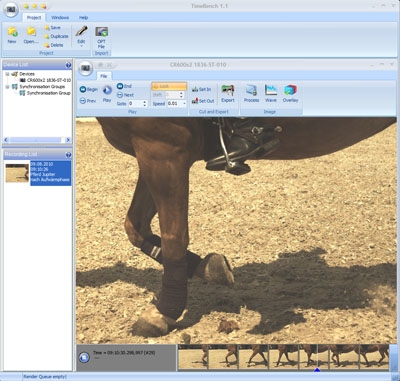Jump to End of recording
410x381 pixels.
pos(124,86)
